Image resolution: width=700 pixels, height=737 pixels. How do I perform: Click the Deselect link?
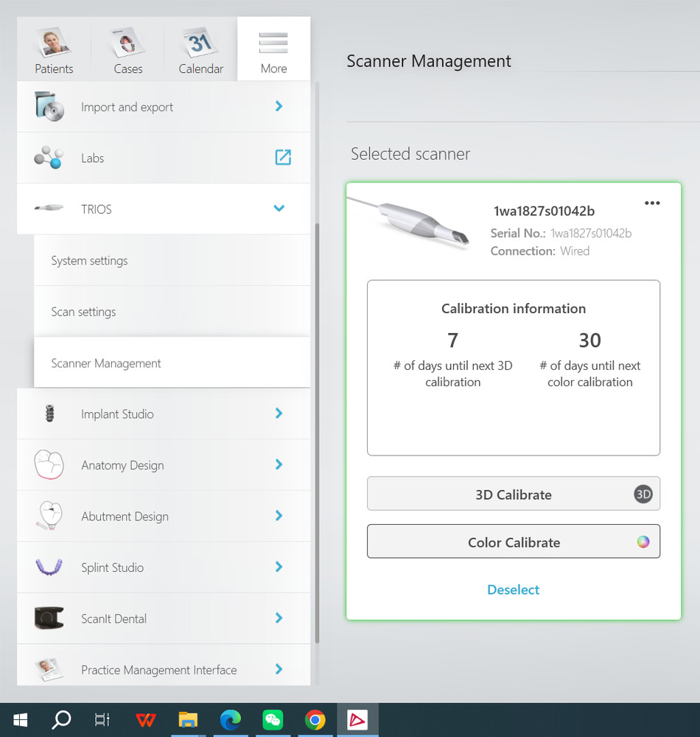513,590
